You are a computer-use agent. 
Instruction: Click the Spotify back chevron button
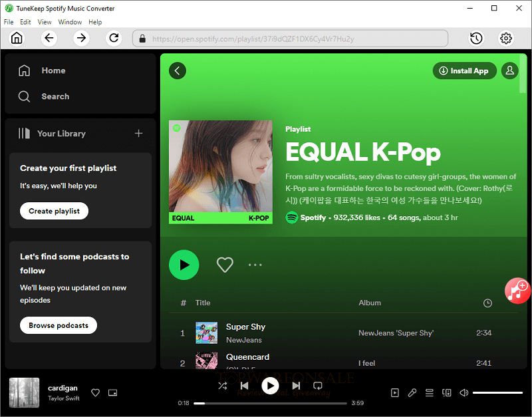[178, 70]
